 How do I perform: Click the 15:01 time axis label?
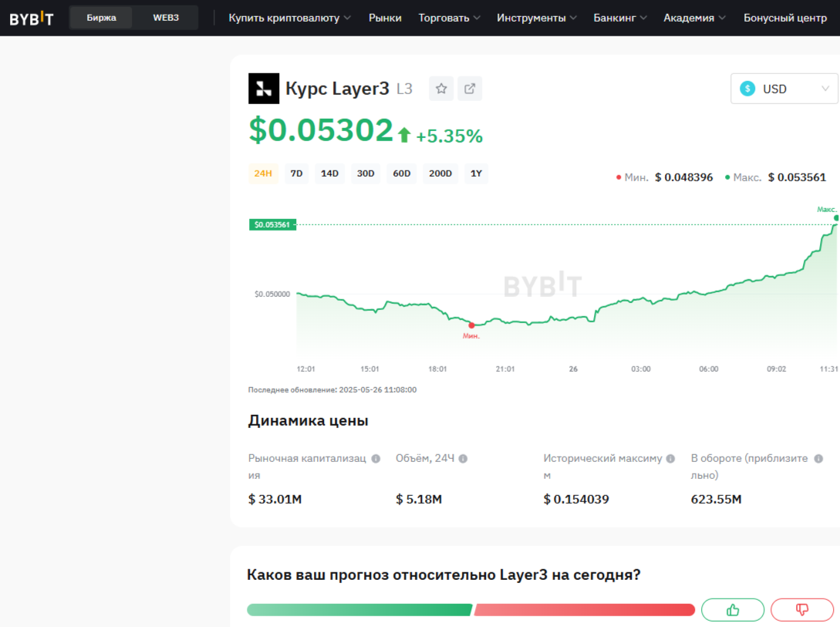point(369,369)
